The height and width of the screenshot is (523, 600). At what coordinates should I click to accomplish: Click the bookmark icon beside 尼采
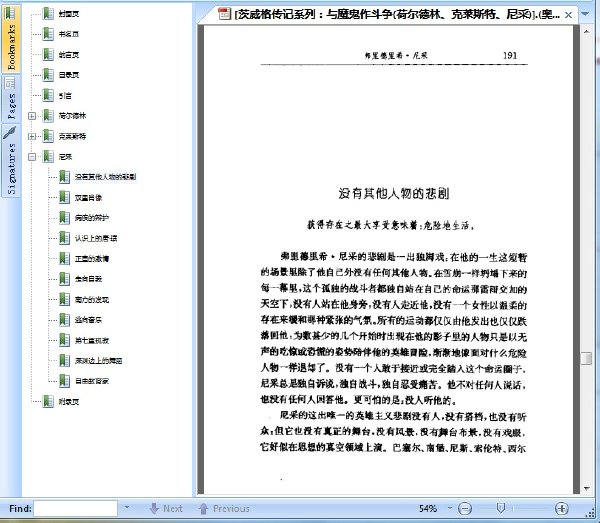(x=48, y=156)
